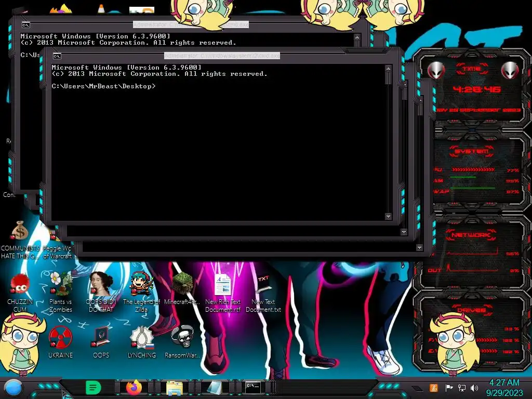
Task: Click front cmd scrollbar up arrow
Action: coord(388,69)
